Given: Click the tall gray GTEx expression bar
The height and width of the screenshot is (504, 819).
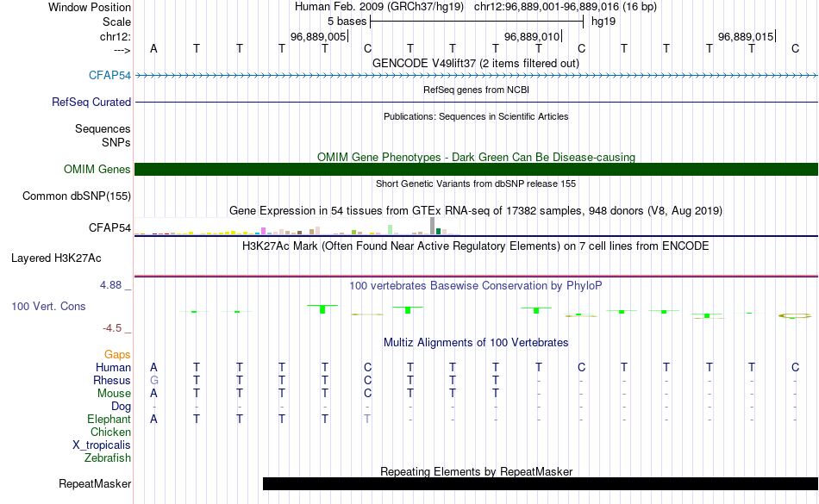Looking at the screenshot, I should click(x=432, y=226).
